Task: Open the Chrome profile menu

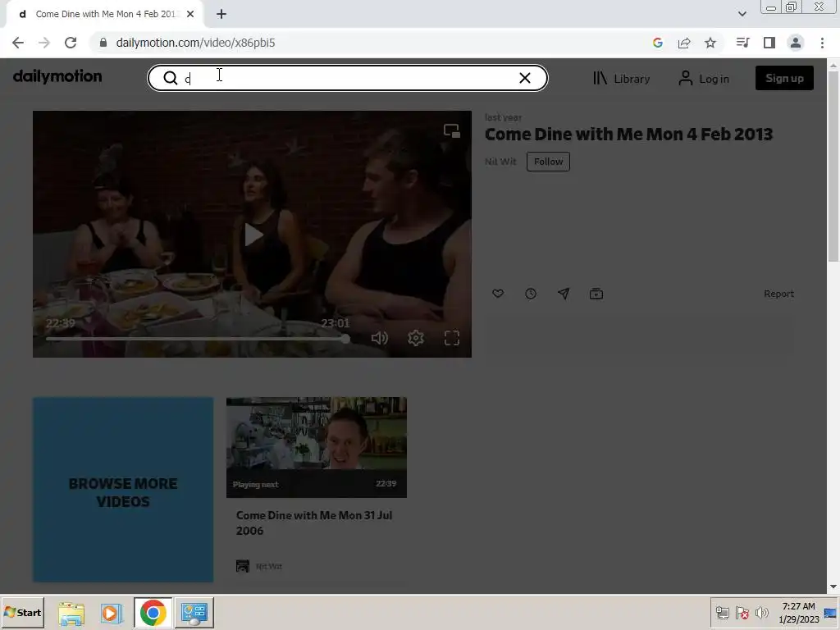Action: click(x=796, y=43)
